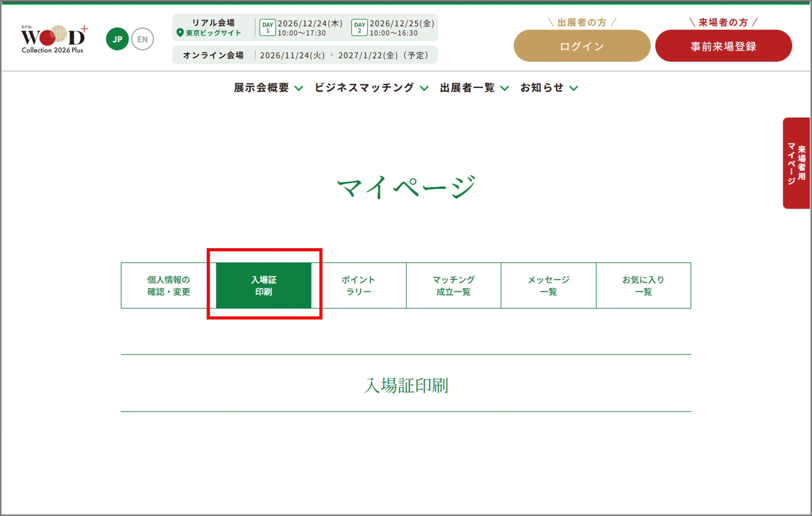Click the 東京ビッグサイト location pin icon
Viewport: 812px width, 516px height.
pos(180,33)
